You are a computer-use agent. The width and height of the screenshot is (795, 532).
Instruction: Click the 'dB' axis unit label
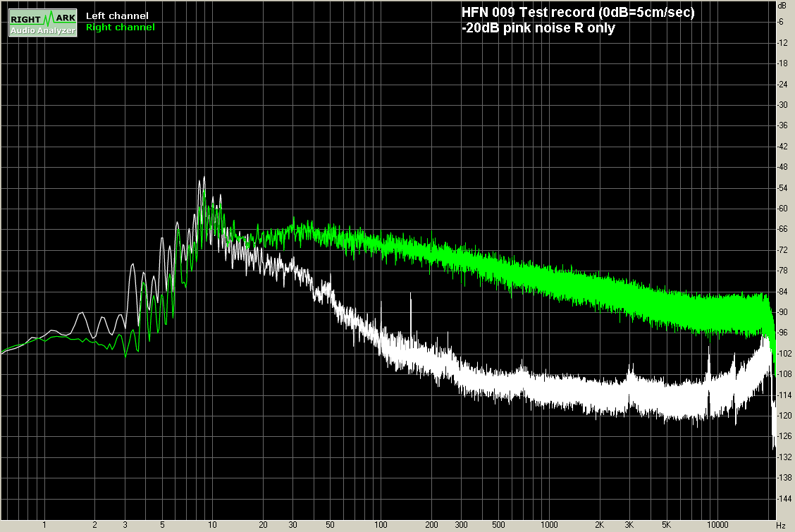[x=782, y=5]
